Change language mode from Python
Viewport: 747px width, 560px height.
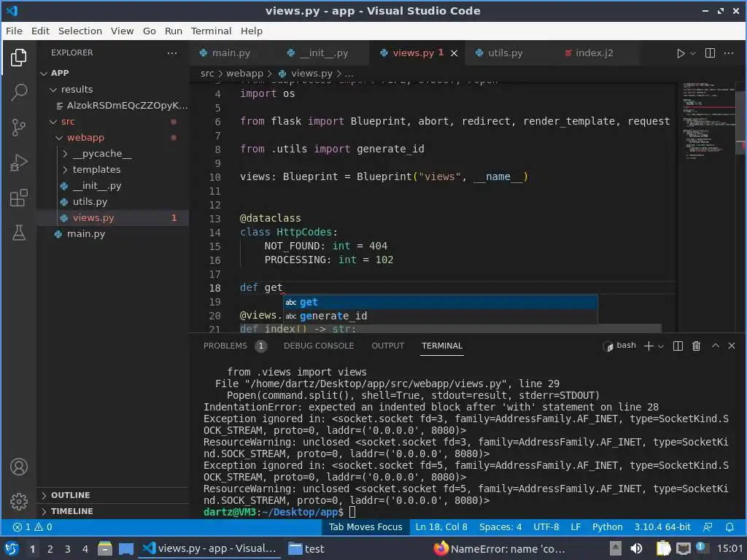tap(608, 526)
